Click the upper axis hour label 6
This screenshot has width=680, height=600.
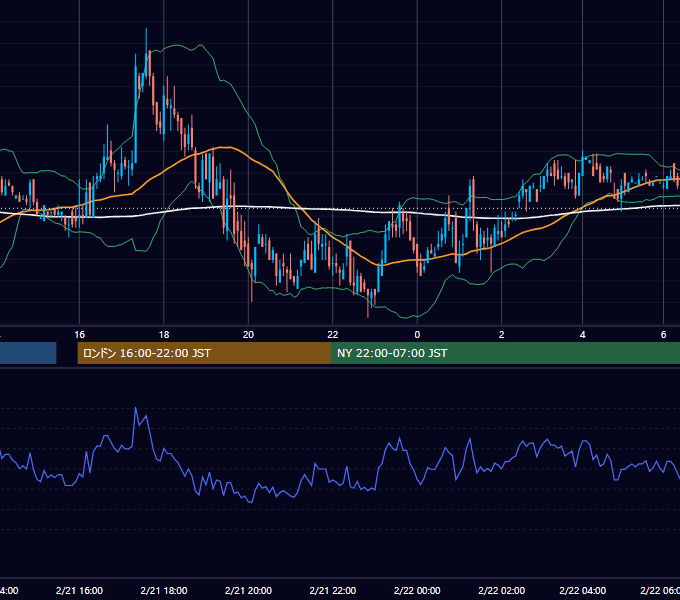point(664,335)
